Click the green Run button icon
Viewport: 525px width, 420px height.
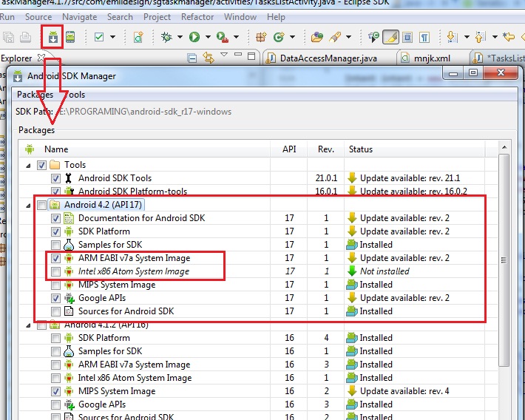coord(194,37)
